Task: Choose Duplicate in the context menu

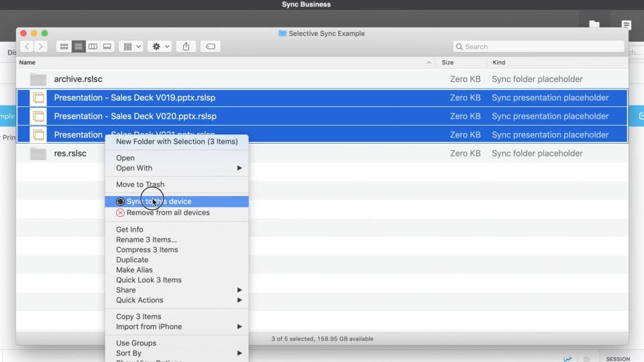Action: [176, 260]
